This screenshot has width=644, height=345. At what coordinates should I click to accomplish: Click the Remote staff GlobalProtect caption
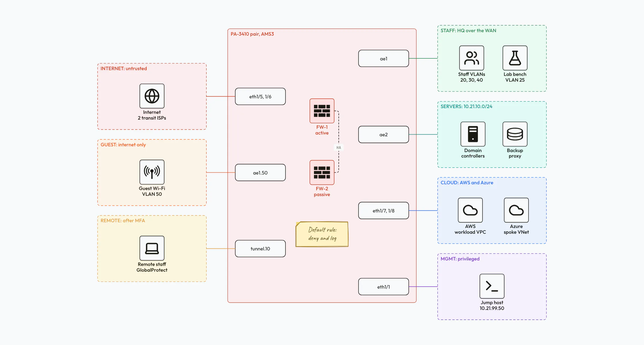pos(152,267)
